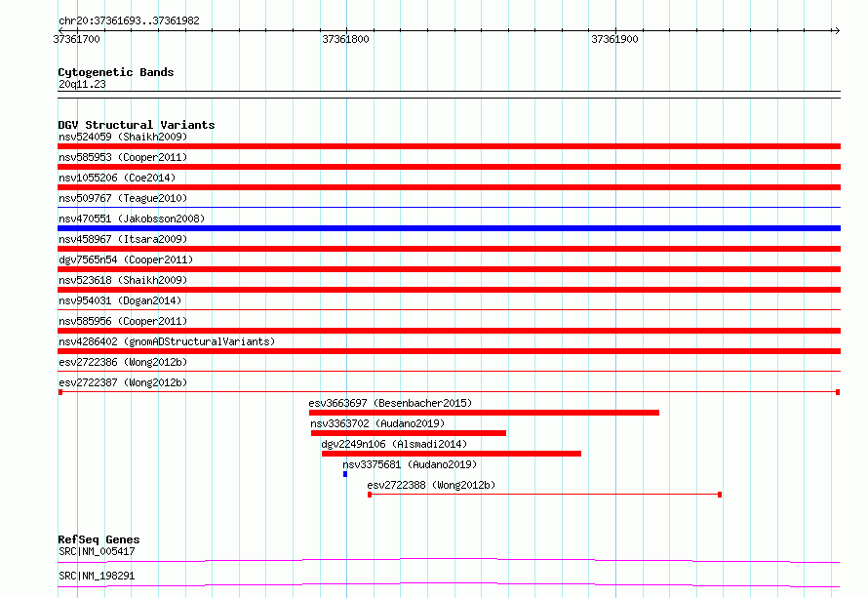
Task: Click the red bar under esv3663697
Action: click(484, 413)
